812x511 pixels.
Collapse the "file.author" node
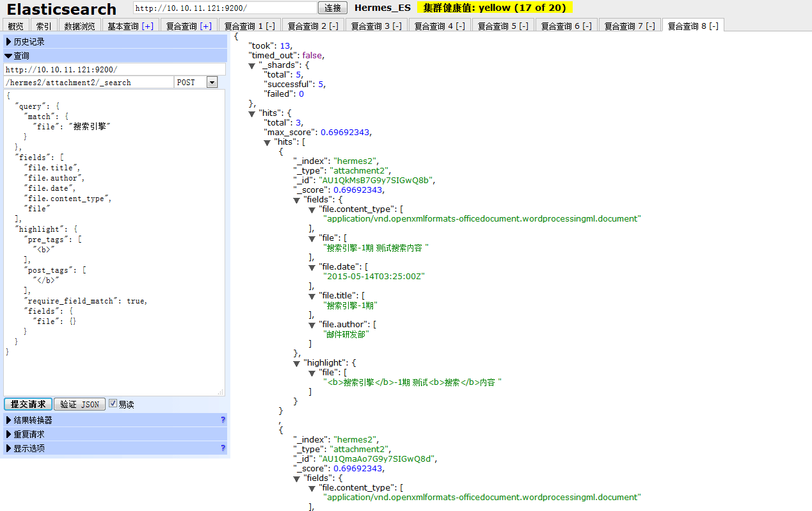pyautogui.click(x=312, y=325)
